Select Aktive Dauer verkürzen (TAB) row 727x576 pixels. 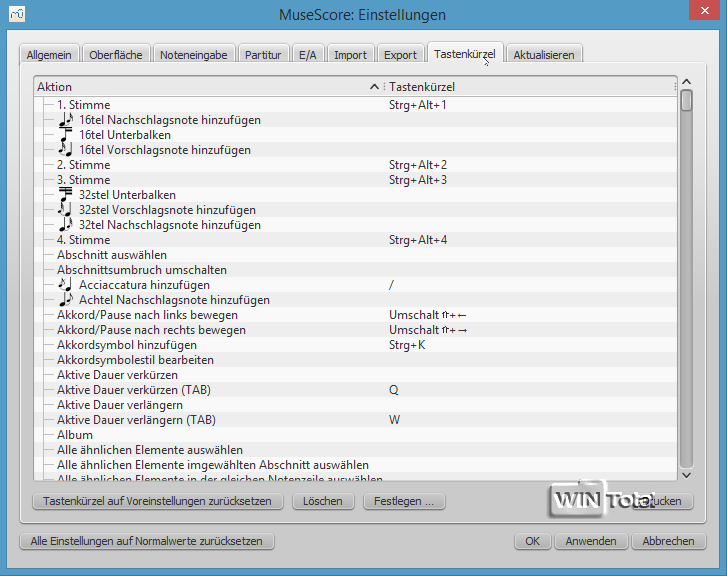coord(355,390)
